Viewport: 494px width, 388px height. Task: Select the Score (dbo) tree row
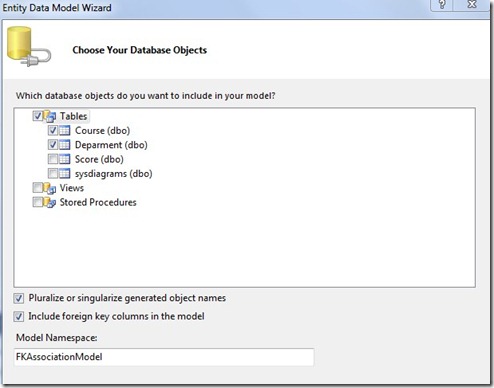pyautogui.click(x=99, y=159)
